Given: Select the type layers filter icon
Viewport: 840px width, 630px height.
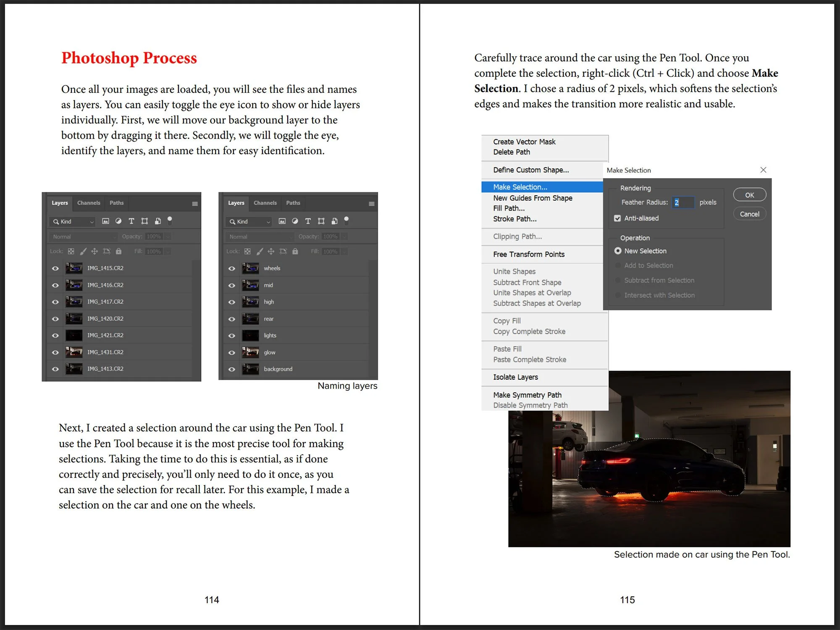Looking at the screenshot, I should pos(131,221).
